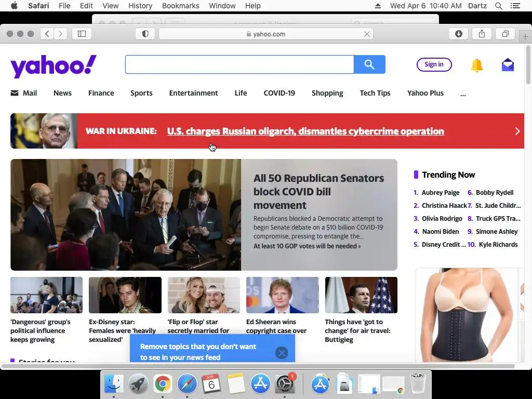Click inside the Yahoo search field
The height and width of the screenshot is (399, 532).
pyautogui.click(x=240, y=64)
